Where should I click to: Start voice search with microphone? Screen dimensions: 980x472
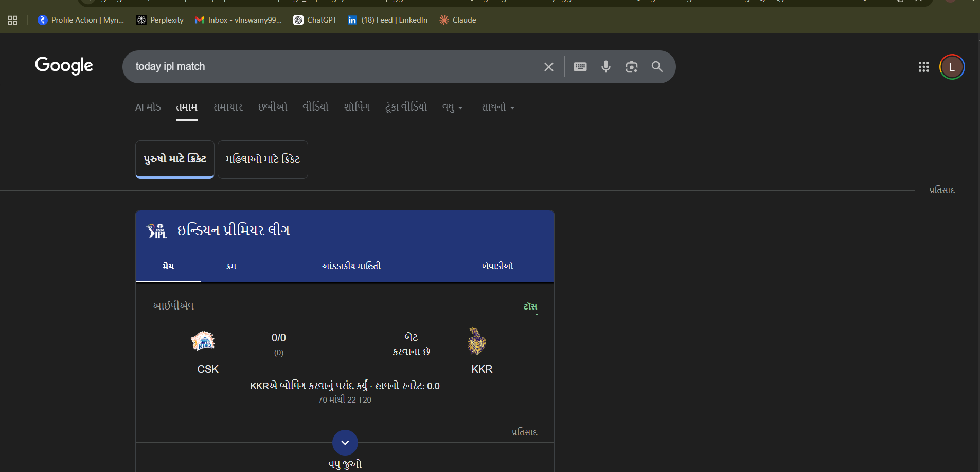[606, 67]
